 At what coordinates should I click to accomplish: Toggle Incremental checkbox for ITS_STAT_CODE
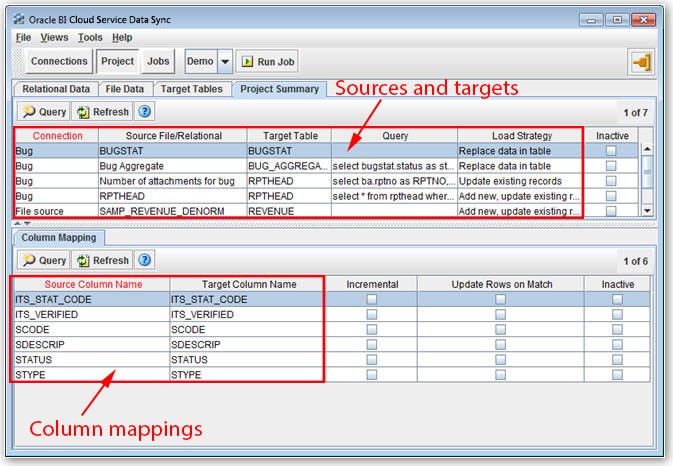(372, 299)
